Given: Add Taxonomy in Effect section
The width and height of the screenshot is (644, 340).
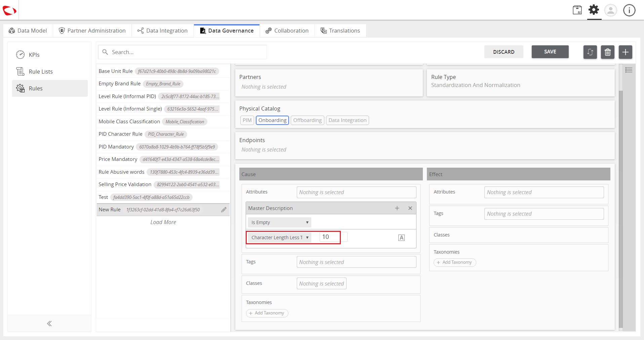Looking at the screenshot, I should [455, 262].
